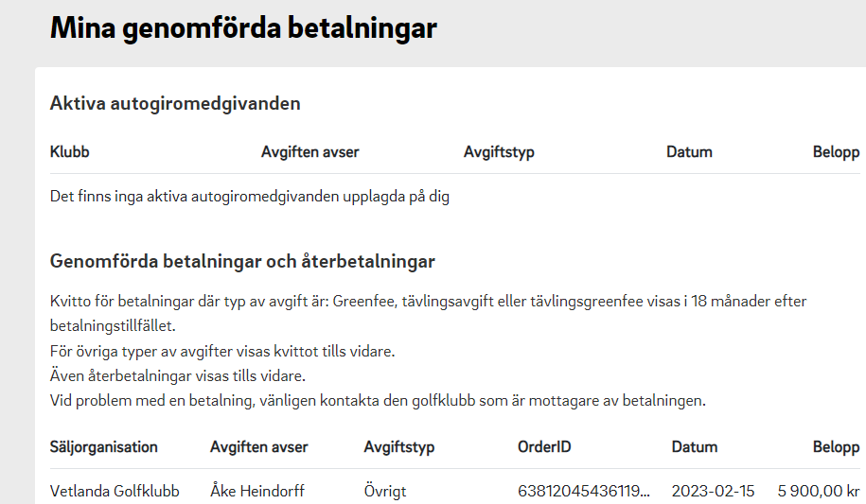Click the Klubb column header
The image size is (866, 504).
(x=70, y=152)
